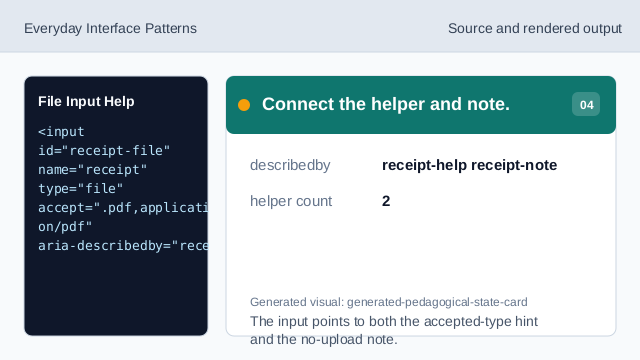Click the 'File Input Help' code panel title
This screenshot has height=360, width=640.
point(86,101)
